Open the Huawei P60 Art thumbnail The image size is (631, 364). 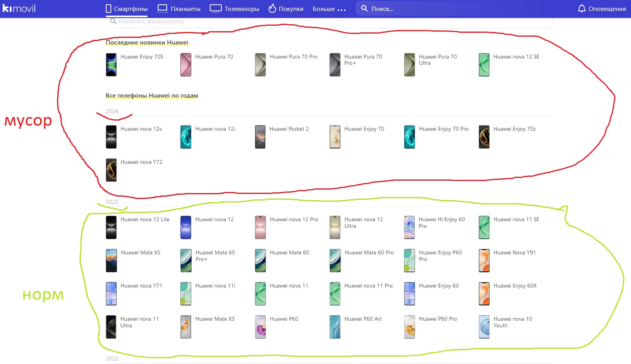coord(335,327)
